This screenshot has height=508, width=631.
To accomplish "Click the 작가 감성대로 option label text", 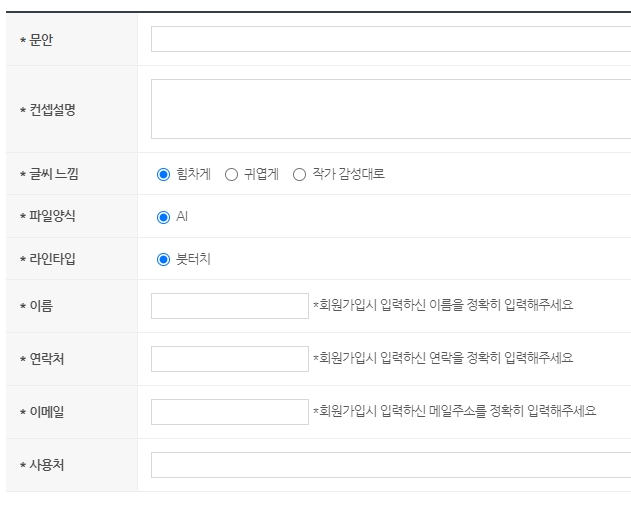I will click(348, 174).
